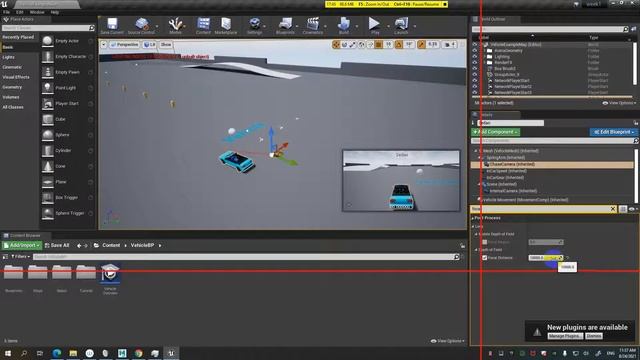640x360 pixels.
Task: Open the Cinematics toolbar icon
Action: pos(313,24)
